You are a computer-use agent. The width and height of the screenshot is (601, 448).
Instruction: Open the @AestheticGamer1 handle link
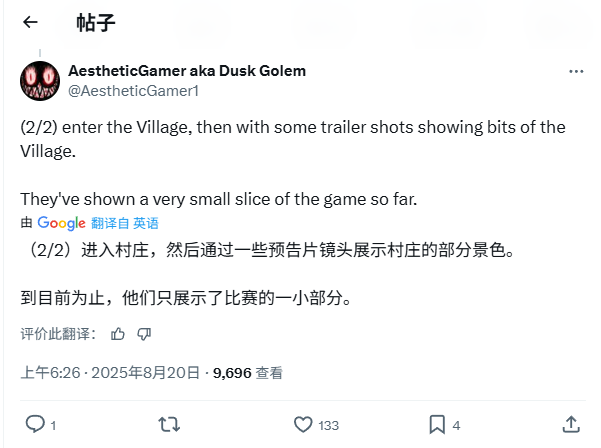133,91
